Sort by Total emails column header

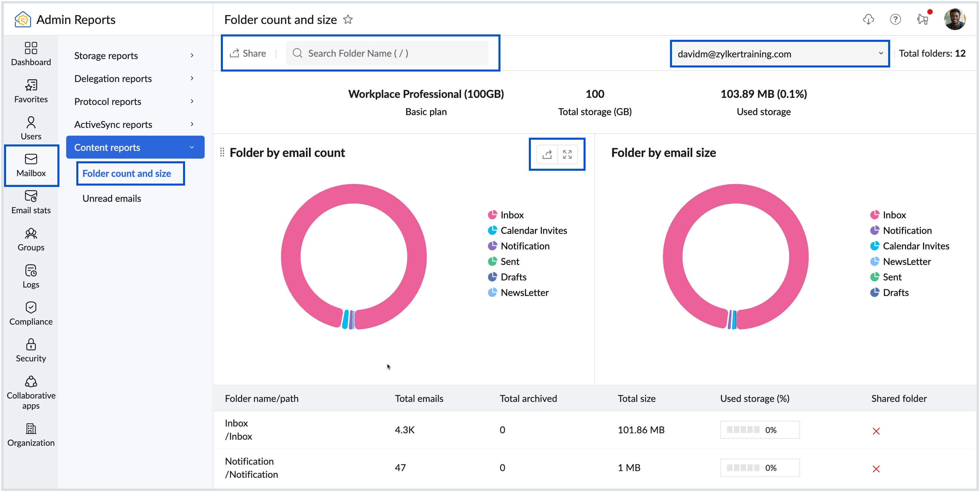pos(419,399)
